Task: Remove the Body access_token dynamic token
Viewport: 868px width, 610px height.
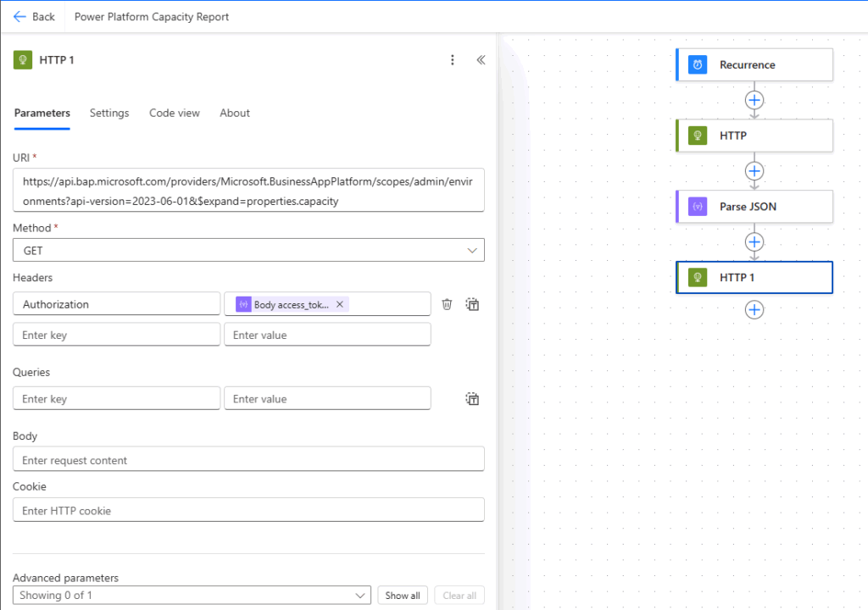Action: (x=340, y=304)
